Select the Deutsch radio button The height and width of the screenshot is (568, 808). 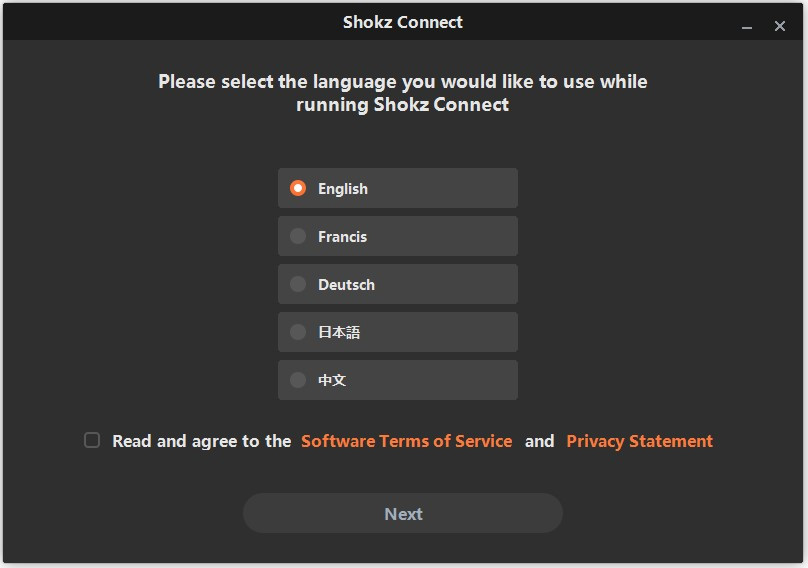[x=297, y=284]
